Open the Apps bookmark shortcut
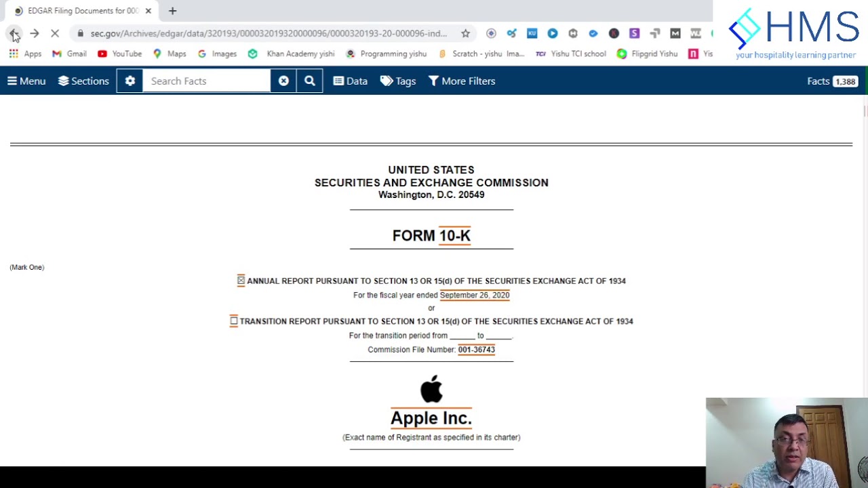The height and width of the screenshot is (488, 868). 25,54
